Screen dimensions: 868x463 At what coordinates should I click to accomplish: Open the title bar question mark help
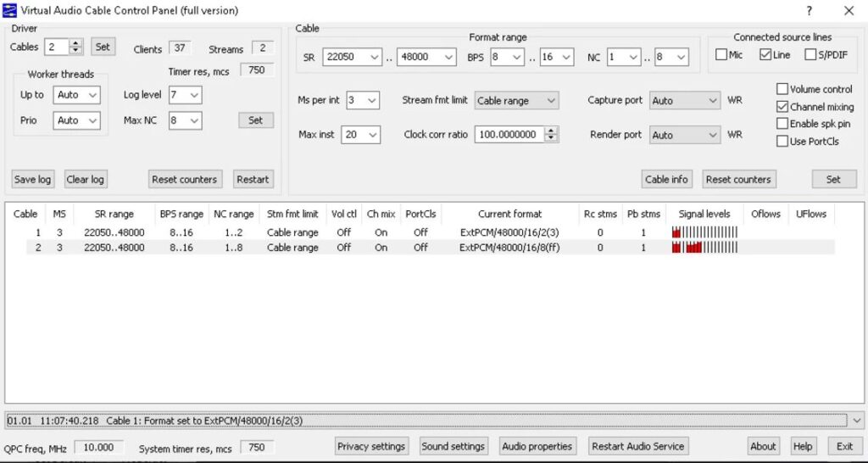click(x=810, y=10)
